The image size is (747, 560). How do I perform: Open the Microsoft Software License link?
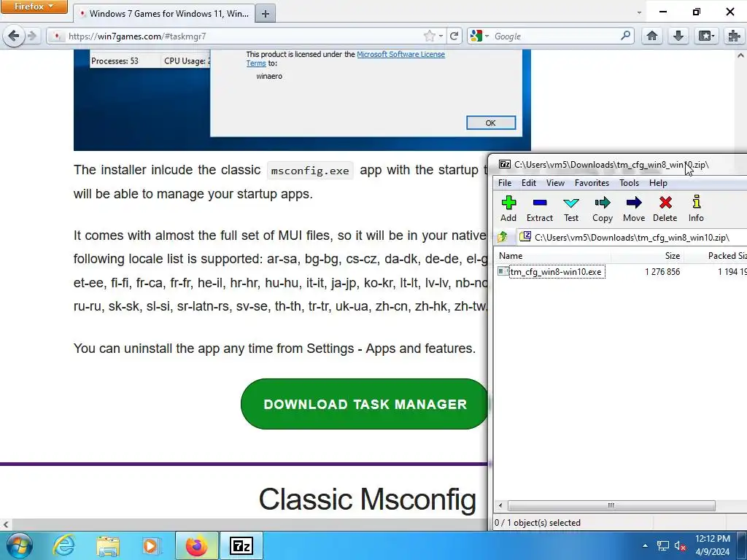point(400,54)
